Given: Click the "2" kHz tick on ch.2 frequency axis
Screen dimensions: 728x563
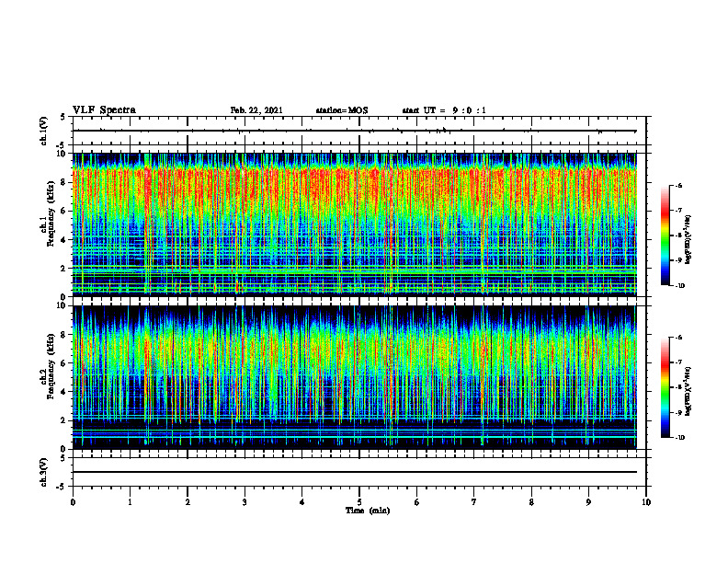Looking at the screenshot, I should 64,420.
